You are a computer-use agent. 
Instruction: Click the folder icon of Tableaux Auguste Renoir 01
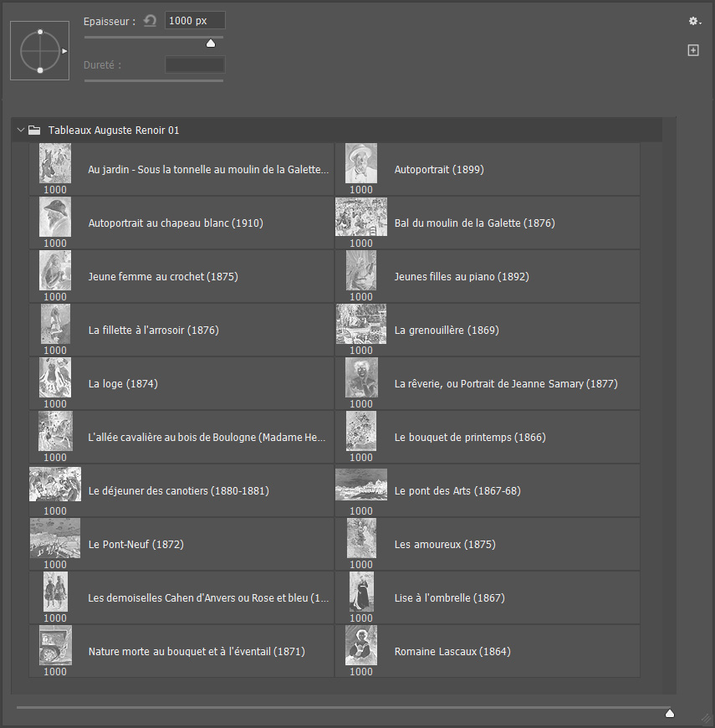tap(34, 131)
